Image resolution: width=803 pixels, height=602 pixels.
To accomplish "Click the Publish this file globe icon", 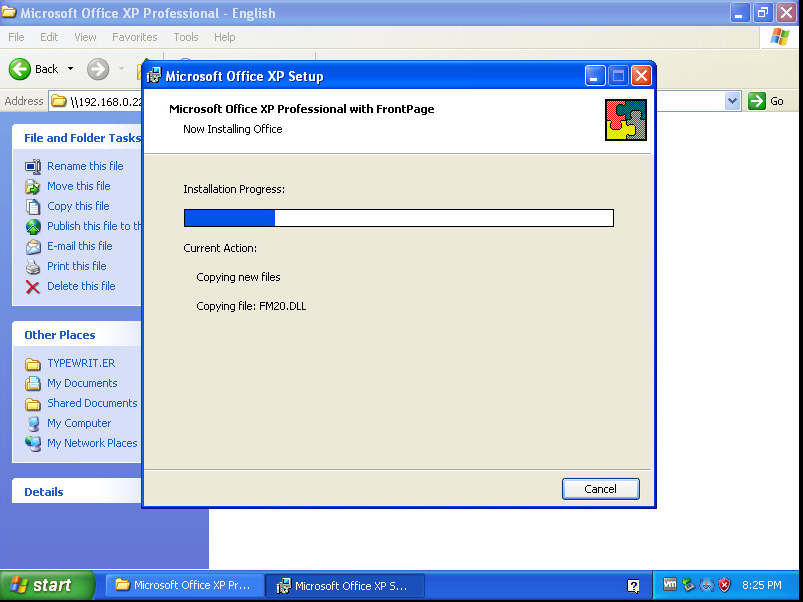I will (x=33, y=226).
